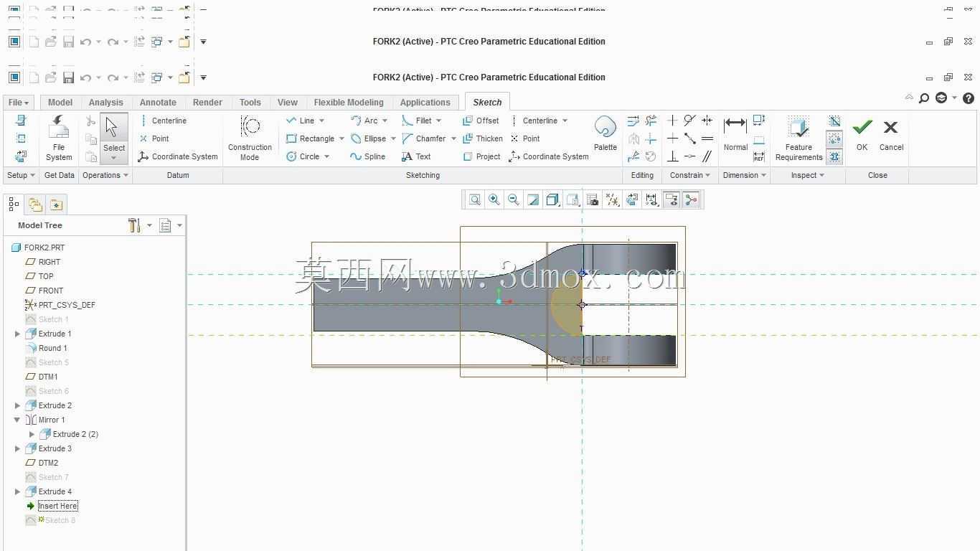Click Cancel to quit the sketch
The image size is (980, 551).
tap(891, 135)
